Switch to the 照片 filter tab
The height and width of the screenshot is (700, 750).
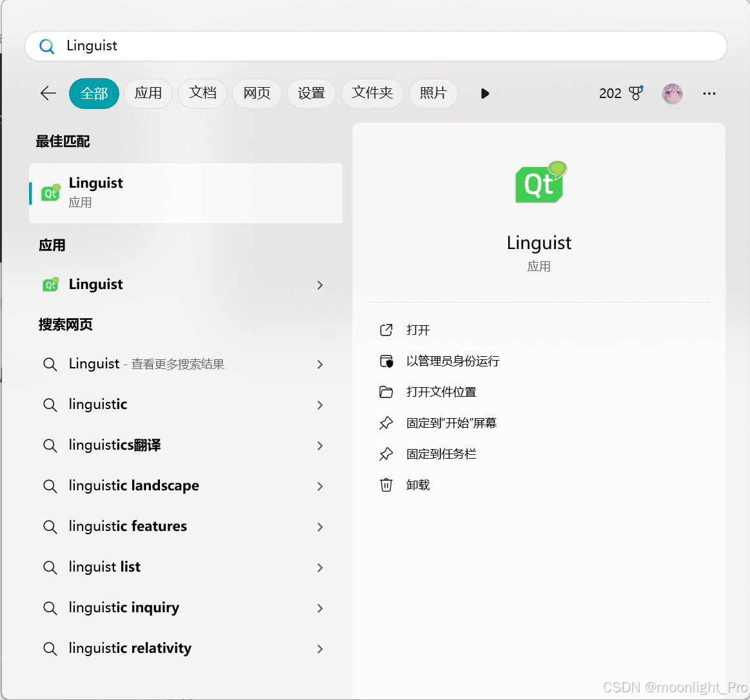433,94
